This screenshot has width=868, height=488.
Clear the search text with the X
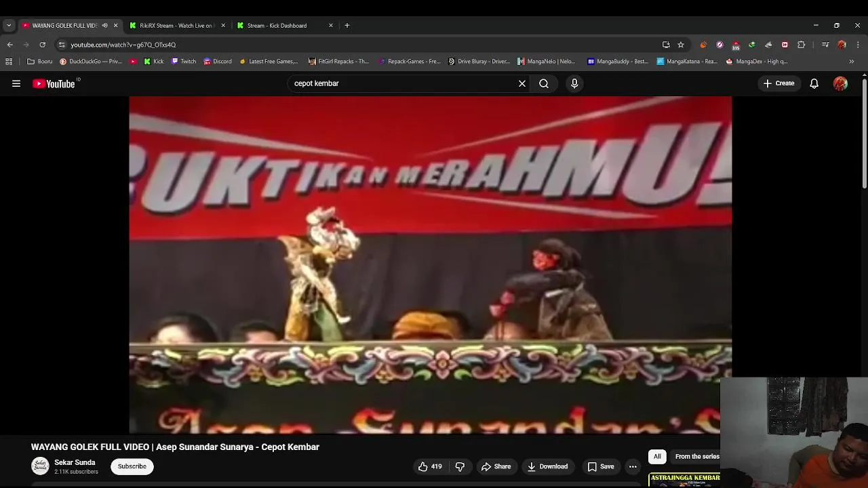(522, 83)
